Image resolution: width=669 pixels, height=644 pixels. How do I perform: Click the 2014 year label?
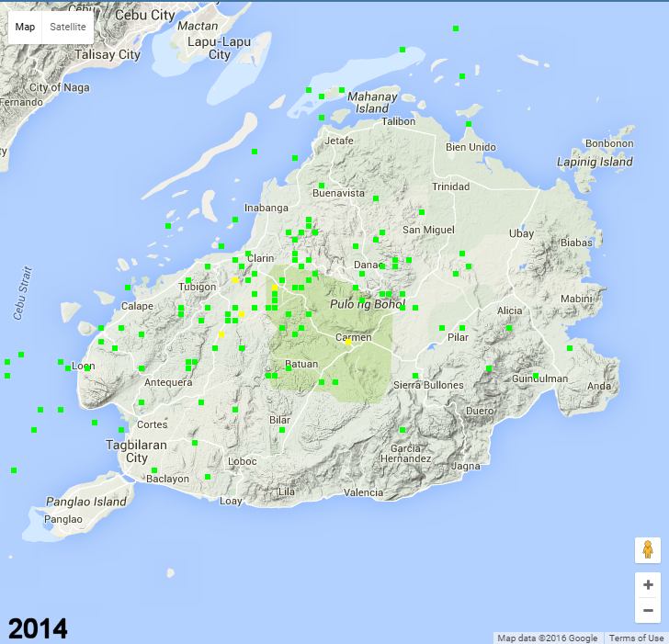pyautogui.click(x=38, y=629)
